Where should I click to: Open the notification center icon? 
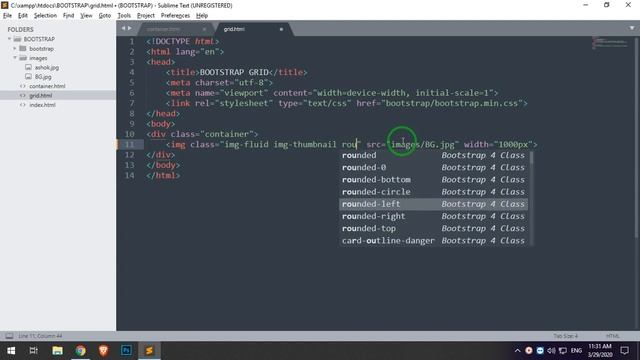(624, 351)
